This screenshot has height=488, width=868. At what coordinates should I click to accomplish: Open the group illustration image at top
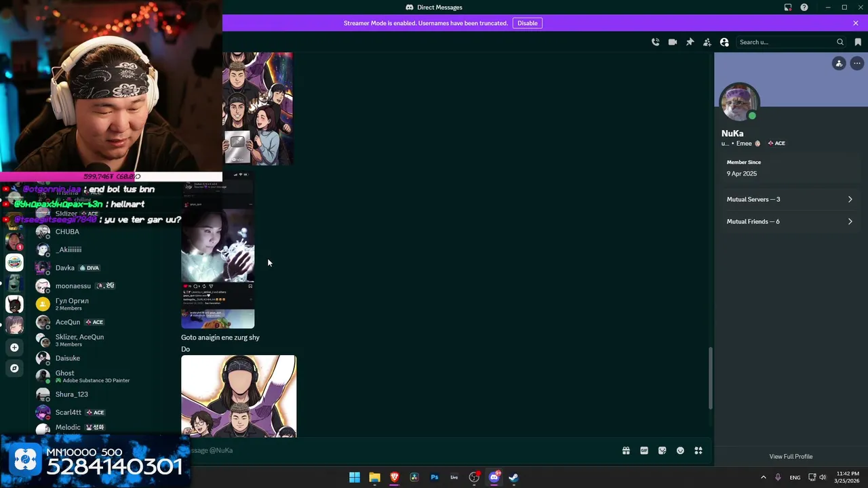coord(258,108)
